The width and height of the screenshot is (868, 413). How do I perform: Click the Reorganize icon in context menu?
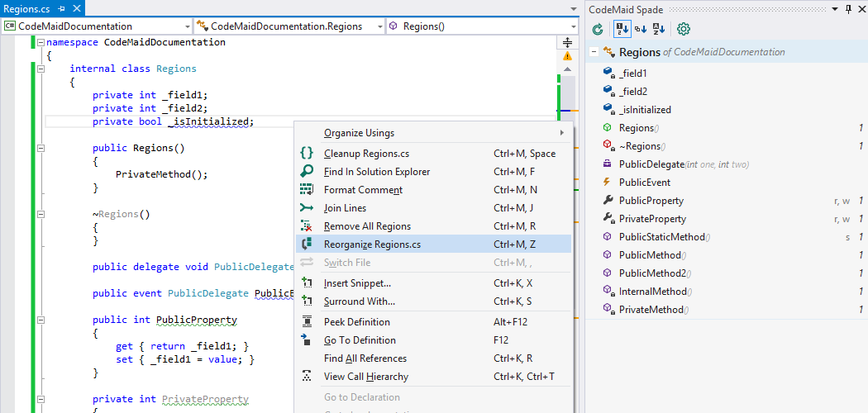(x=307, y=244)
